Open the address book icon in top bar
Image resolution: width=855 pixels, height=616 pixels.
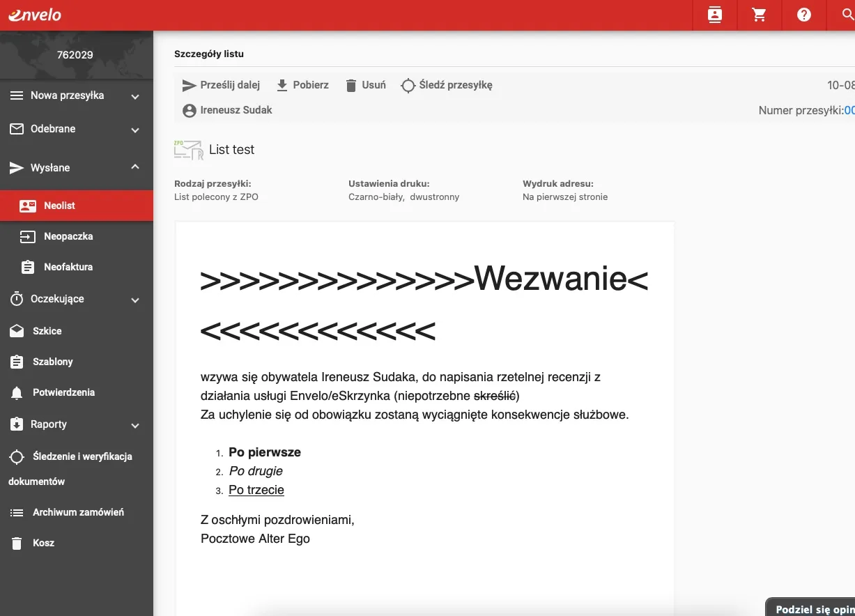point(714,15)
